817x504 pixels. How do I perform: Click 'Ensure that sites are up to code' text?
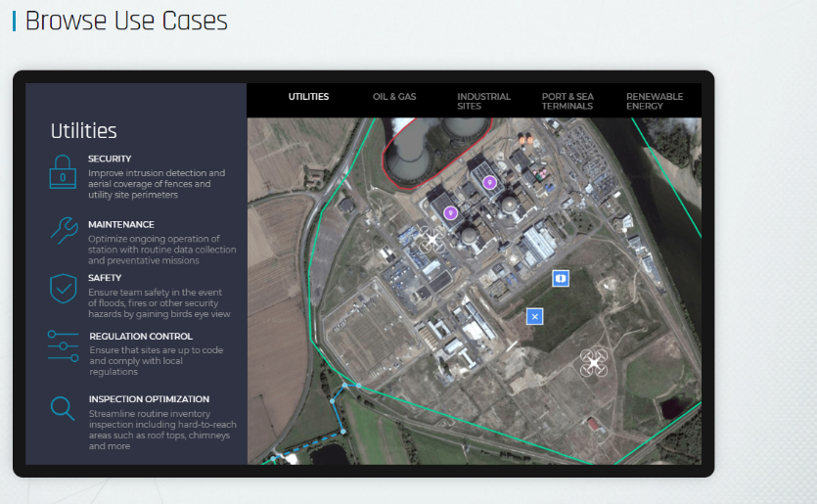tap(156, 361)
